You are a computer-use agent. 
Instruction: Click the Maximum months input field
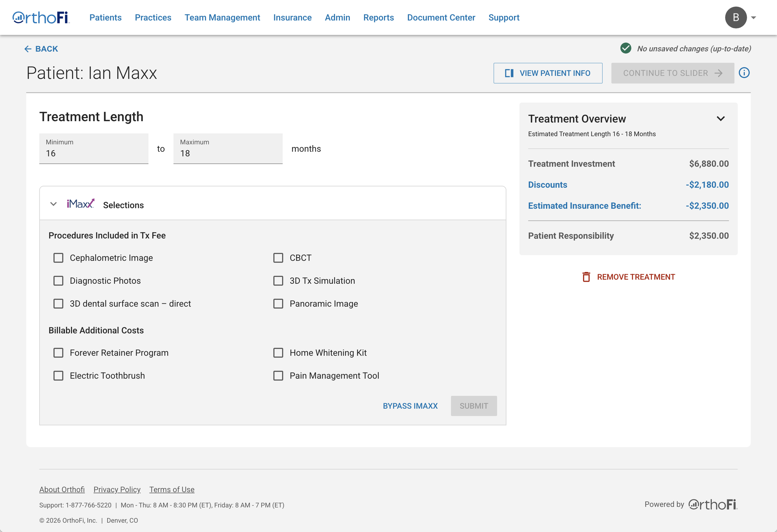[x=228, y=149]
